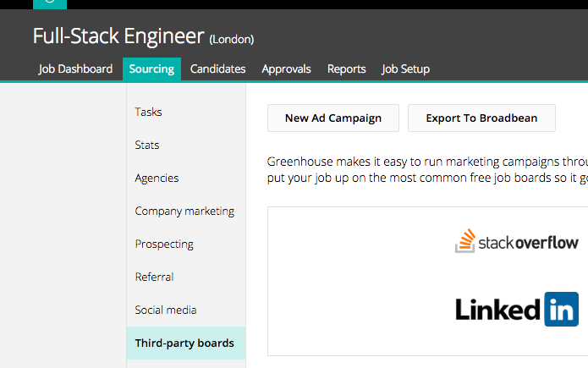Open the Job Setup tab
The width and height of the screenshot is (588, 368).
coord(405,69)
